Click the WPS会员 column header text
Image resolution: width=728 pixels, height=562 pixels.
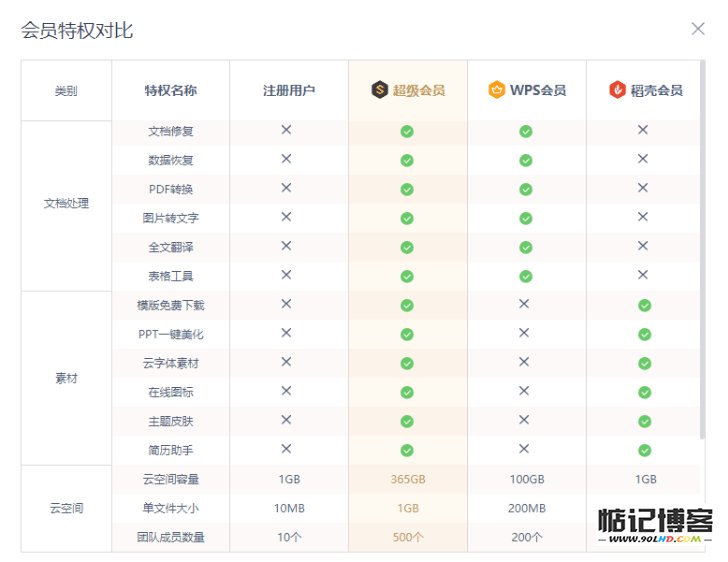538,90
